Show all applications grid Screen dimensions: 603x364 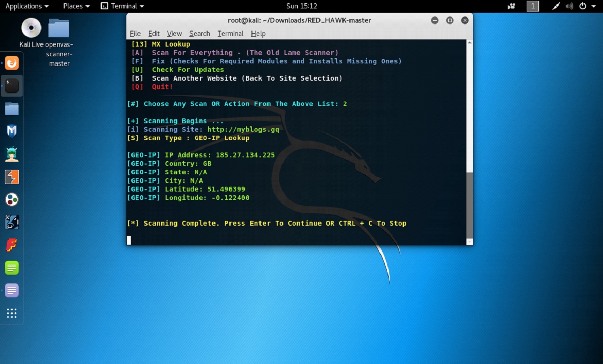pyautogui.click(x=12, y=313)
